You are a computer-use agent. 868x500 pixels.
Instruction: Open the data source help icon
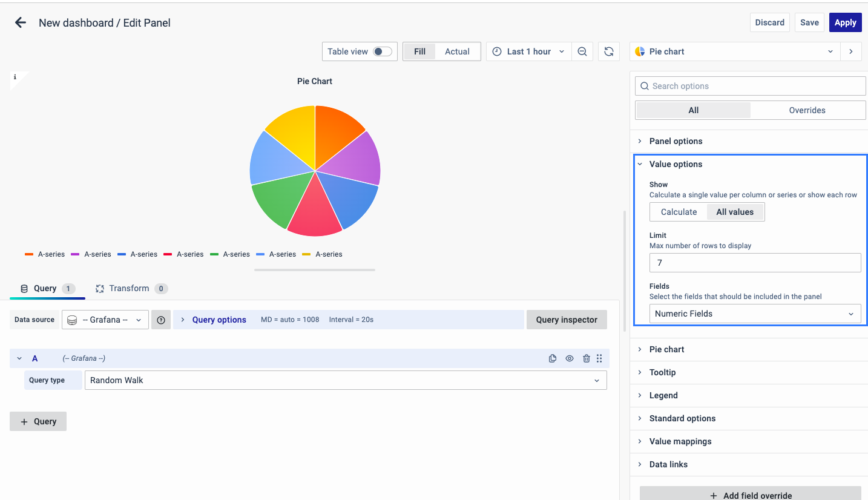161,320
